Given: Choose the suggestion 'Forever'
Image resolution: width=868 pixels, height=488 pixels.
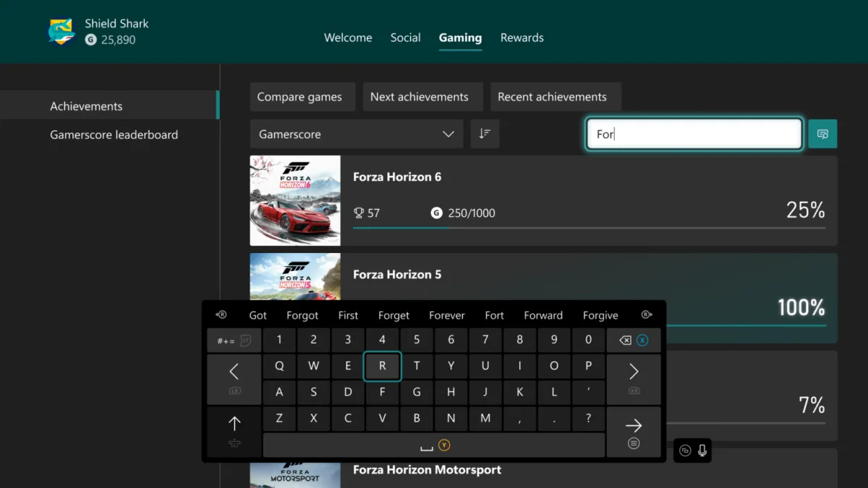Looking at the screenshot, I should pyautogui.click(x=447, y=315).
